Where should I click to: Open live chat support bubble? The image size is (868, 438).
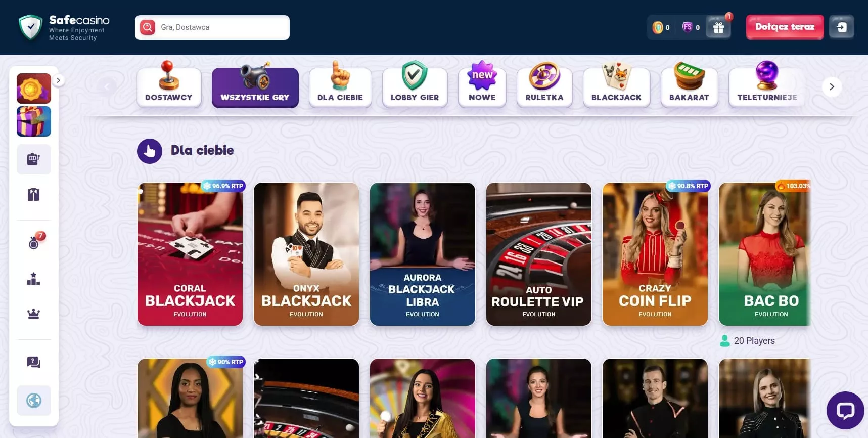(x=845, y=410)
